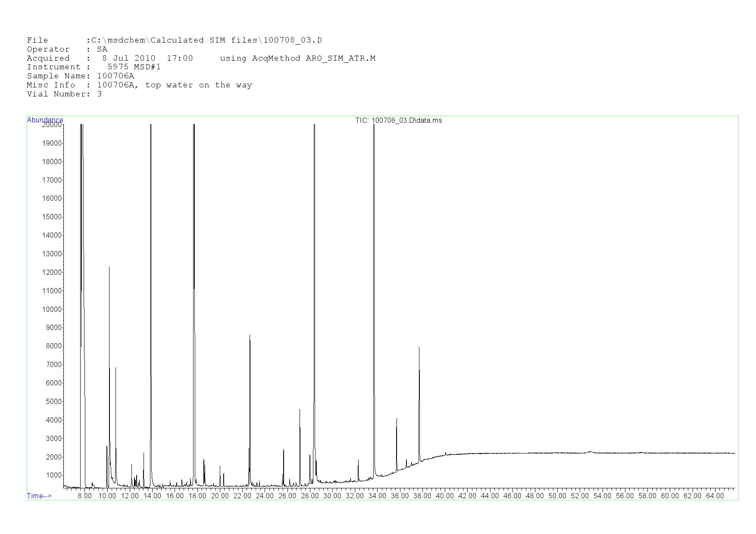
Task: Click the blue Abundance axis label
Action: point(45,120)
